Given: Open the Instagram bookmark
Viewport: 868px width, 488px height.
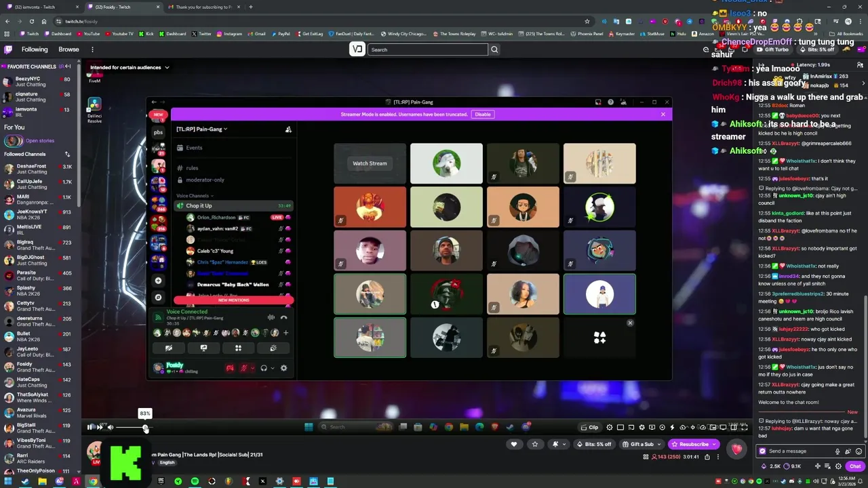Looking at the screenshot, I should (x=229, y=34).
